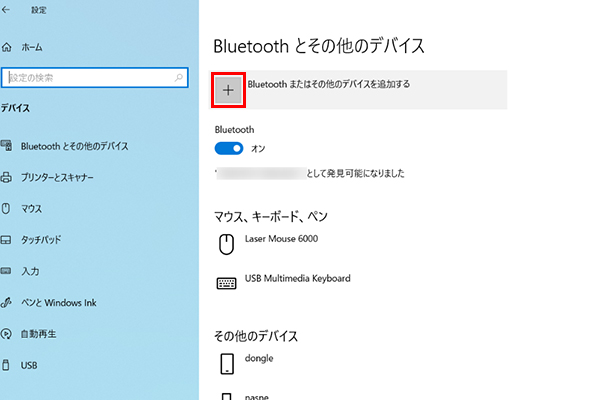The height and width of the screenshot is (400, 600).
Task: Open the ペンと Windows Ink page
Action: click(50, 303)
